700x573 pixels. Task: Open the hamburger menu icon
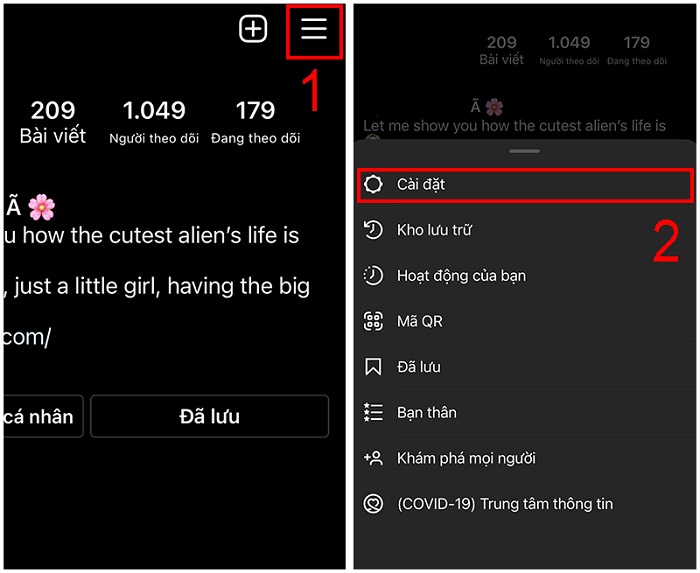[x=314, y=29]
